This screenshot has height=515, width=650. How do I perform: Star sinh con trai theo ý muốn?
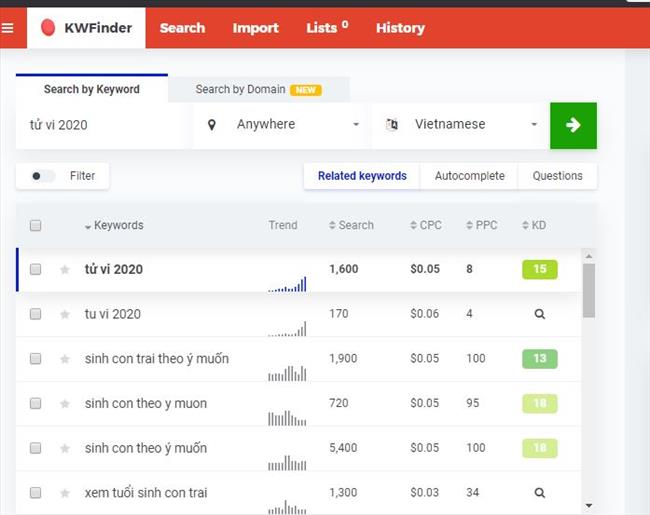(65, 359)
